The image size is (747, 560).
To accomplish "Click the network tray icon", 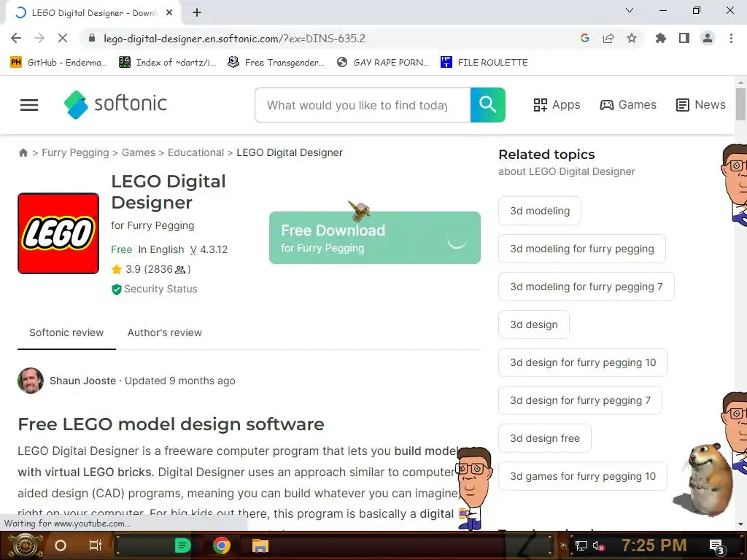I will [581, 545].
